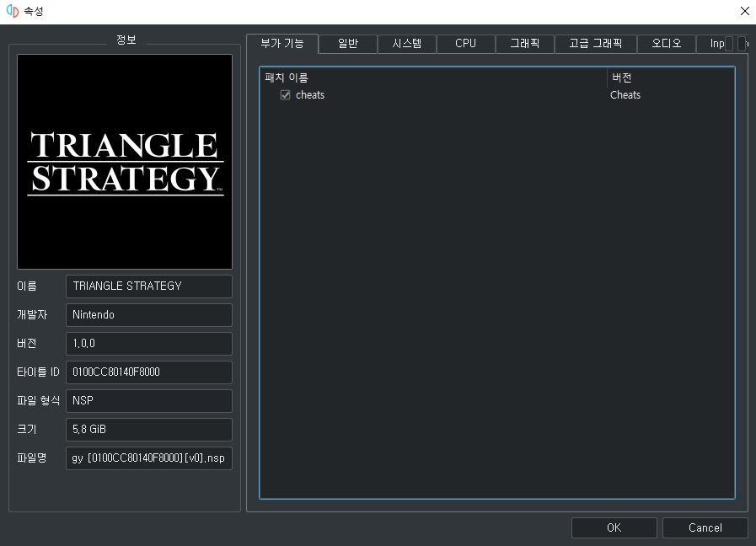Click the 파일명 field with nsp filename
756x546 pixels.
pos(149,458)
